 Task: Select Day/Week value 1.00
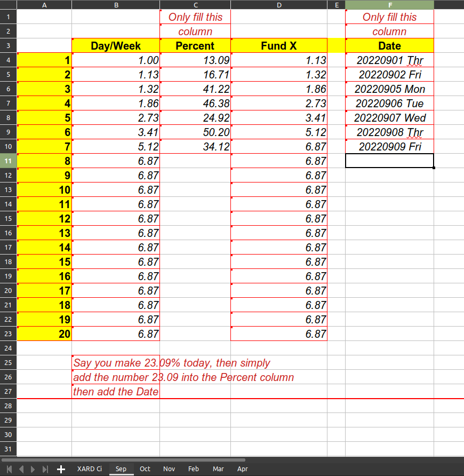(116, 60)
